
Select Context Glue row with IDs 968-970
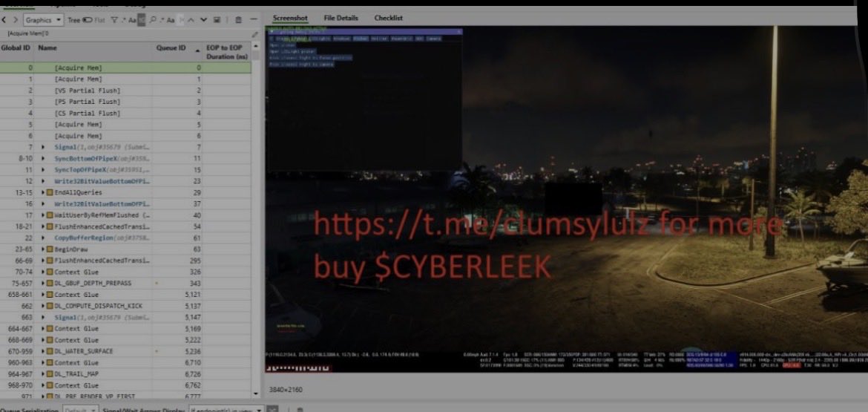tap(125, 386)
